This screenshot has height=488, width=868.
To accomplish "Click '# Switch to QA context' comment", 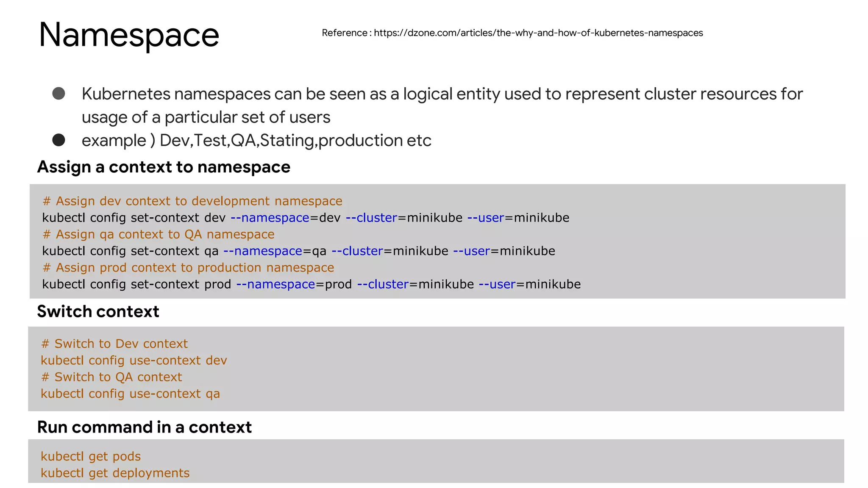I will pyautogui.click(x=111, y=377).
